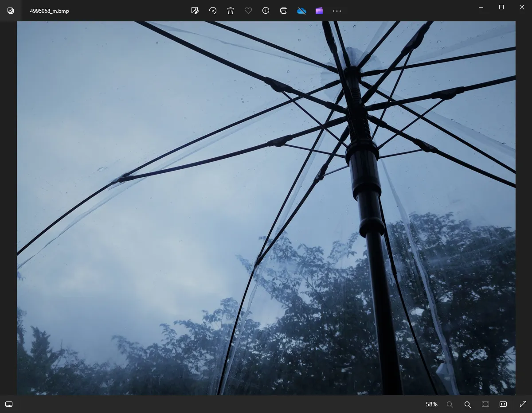Viewport: 532px width, 413px height.
Task: Click the zoom out magnifier icon
Action: coord(450,404)
